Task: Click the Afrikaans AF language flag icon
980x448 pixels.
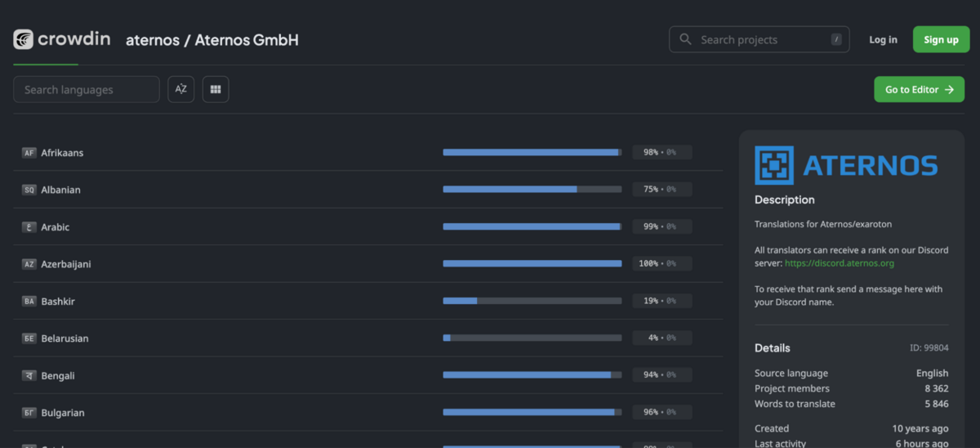Action: pyautogui.click(x=29, y=153)
